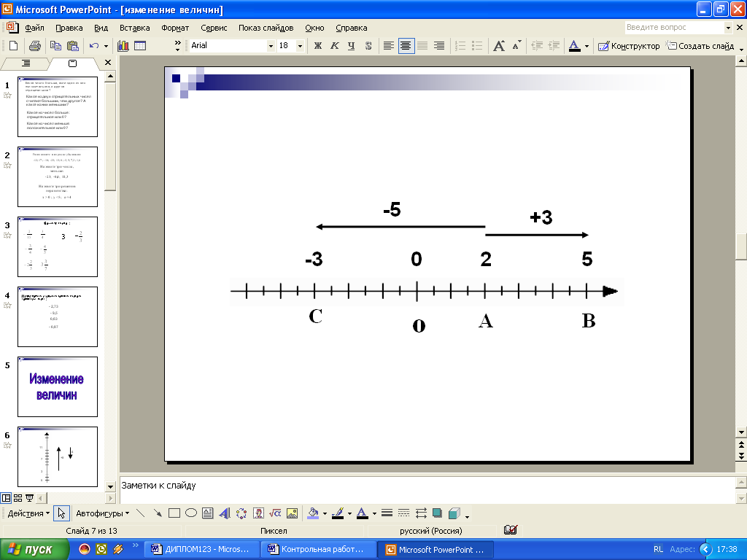Switch to normal view

click(6, 498)
